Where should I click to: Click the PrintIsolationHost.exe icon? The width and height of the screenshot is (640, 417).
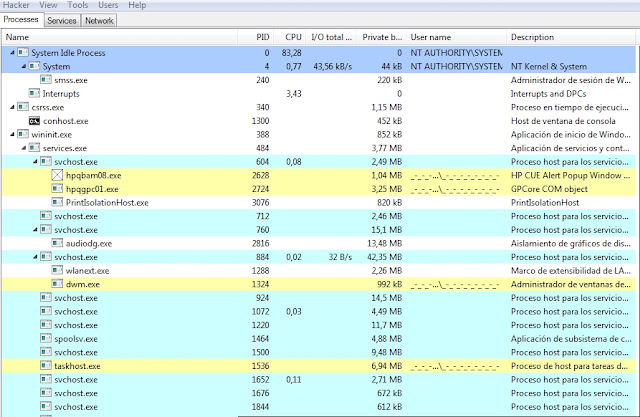click(57, 202)
